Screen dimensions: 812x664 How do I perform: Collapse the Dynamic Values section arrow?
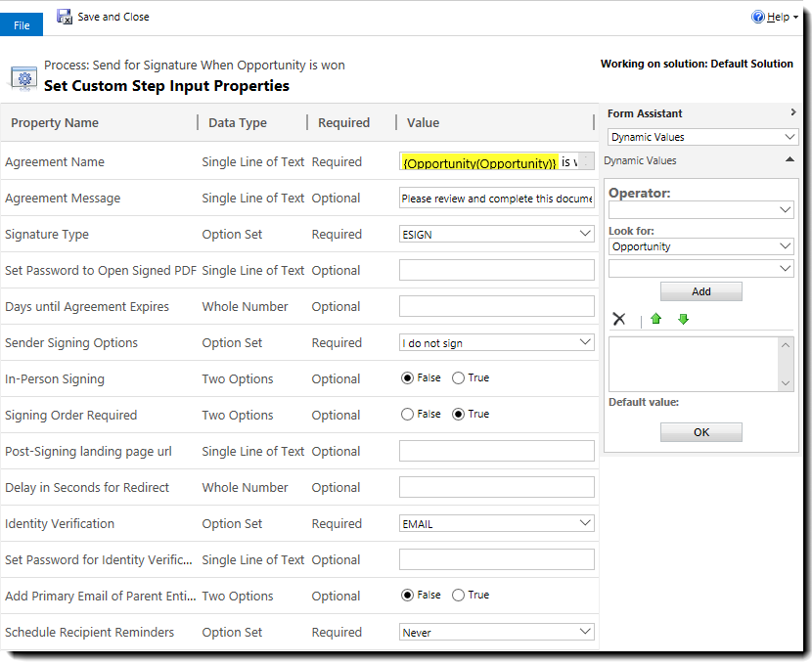(x=789, y=159)
